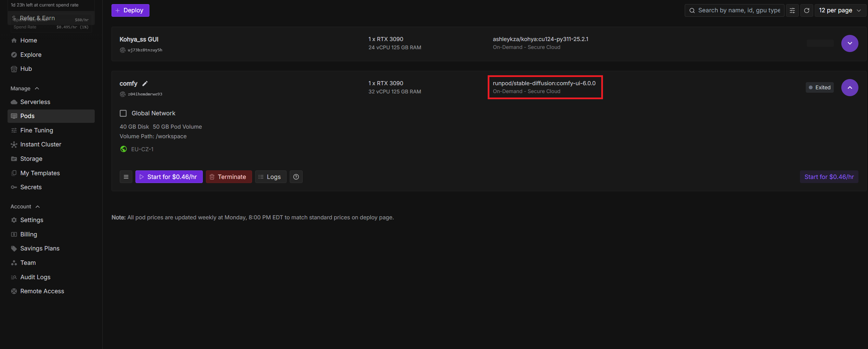
Task: Refresh the pods list
Action: click(806, 10)
